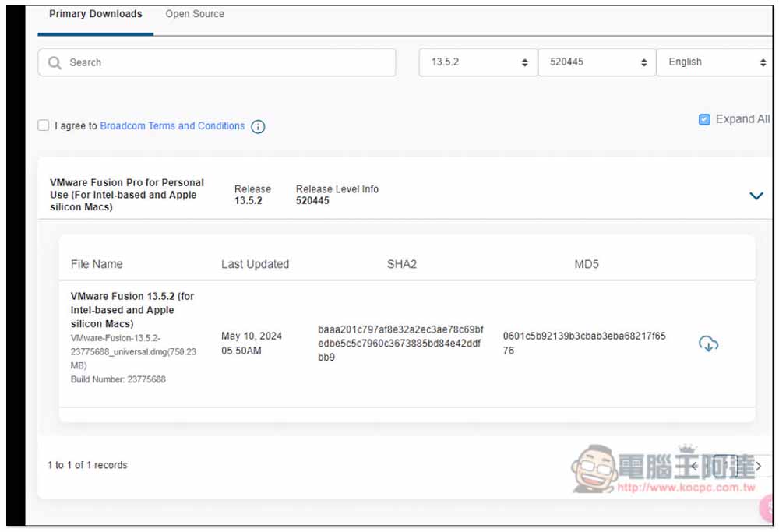
Task: Click the File Name column header
Action: pos(97,264)
